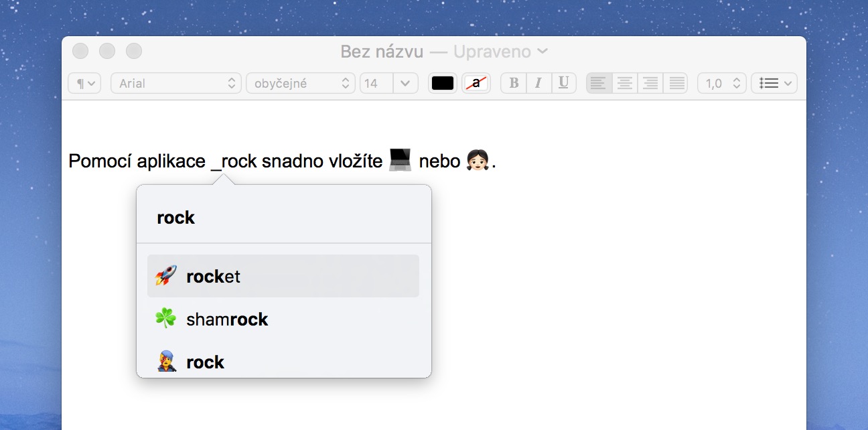Click the laptop emoji in the text

(401, 161)
